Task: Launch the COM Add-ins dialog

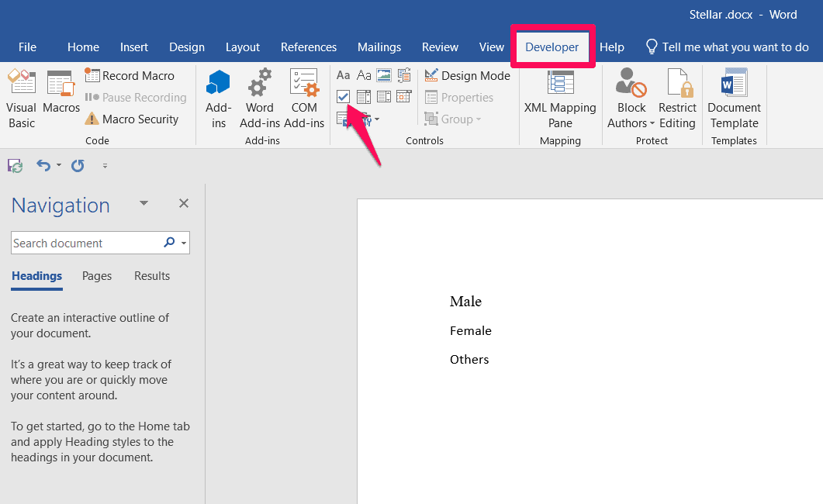Action: coord(303,97)
